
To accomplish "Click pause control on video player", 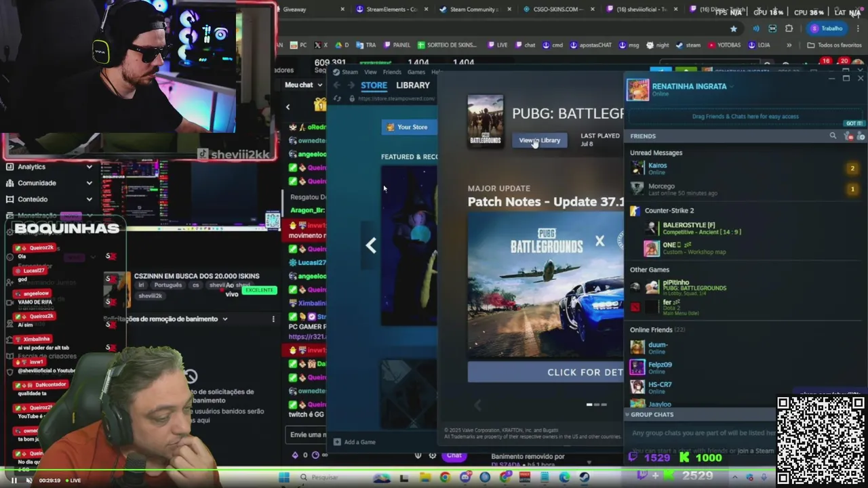I will [x=14, y=480].
